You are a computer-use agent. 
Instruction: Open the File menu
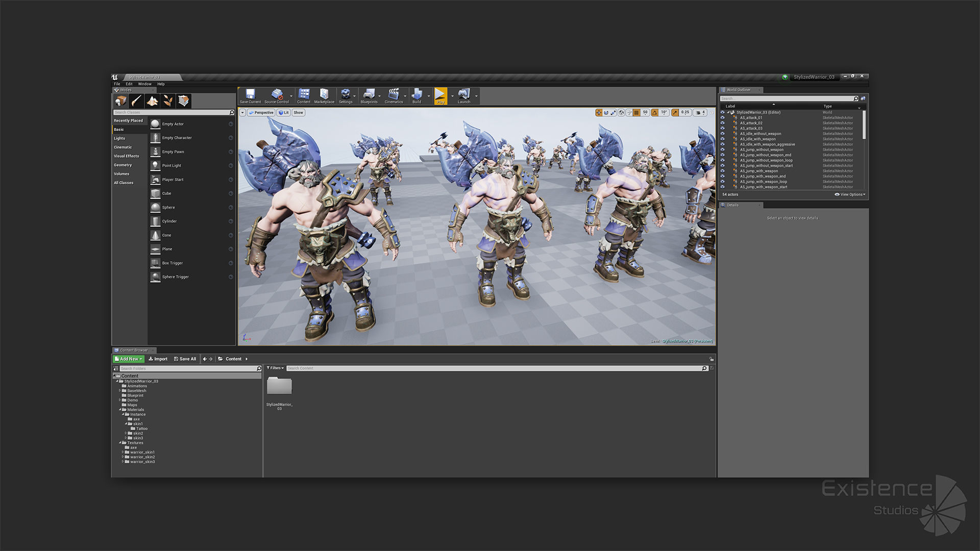tap(117, 84)
